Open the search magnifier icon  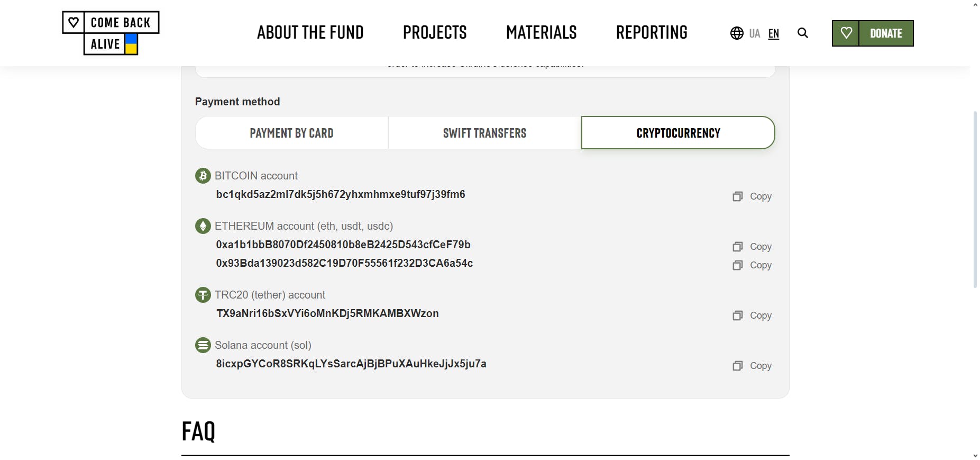click(802, 33)
